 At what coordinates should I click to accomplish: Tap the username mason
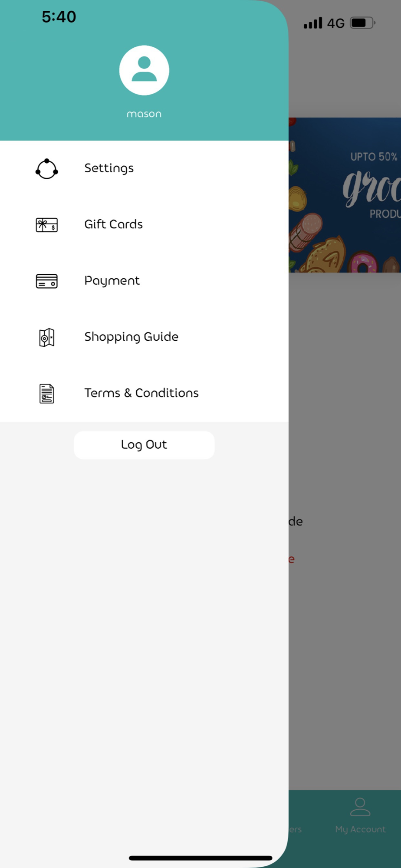click(x=144, y=114)
